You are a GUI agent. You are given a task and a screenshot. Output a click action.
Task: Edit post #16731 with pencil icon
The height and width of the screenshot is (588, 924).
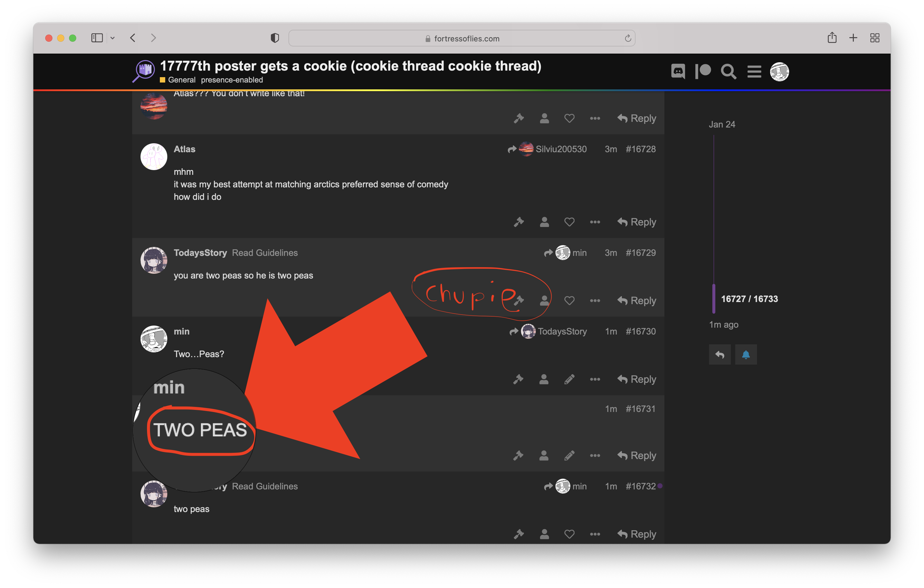tap(569, 455)
